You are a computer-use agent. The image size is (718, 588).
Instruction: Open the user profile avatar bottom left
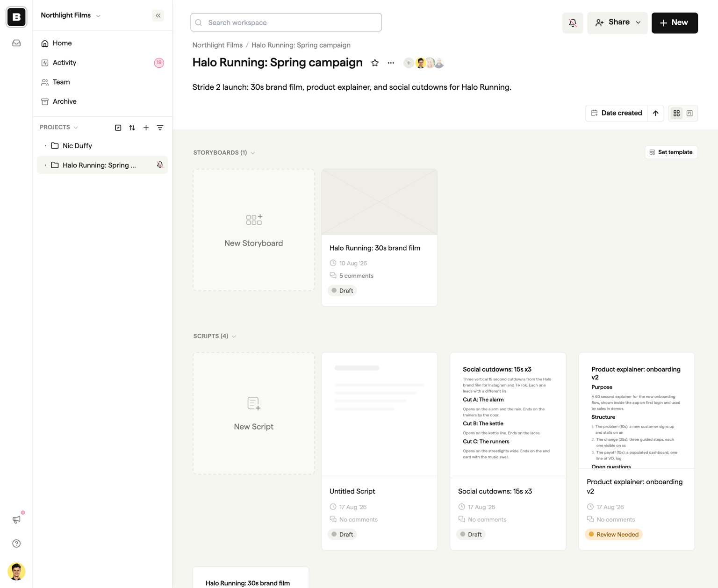(x=16, y=571)
